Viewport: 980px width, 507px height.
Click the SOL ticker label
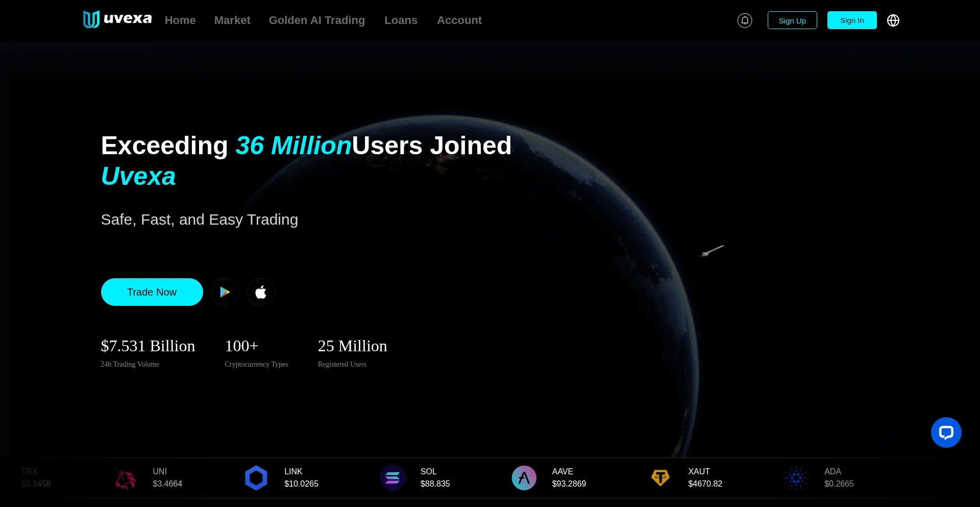tap(429, 472)
